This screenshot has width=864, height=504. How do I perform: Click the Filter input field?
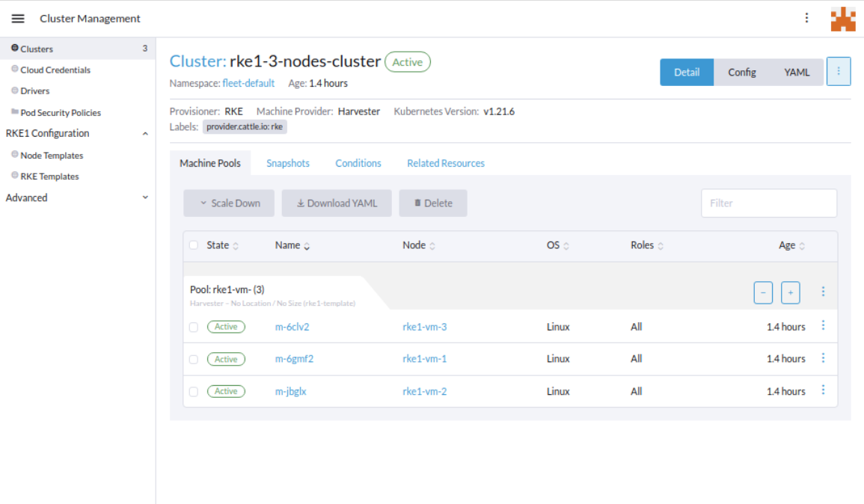pos(769,203)
